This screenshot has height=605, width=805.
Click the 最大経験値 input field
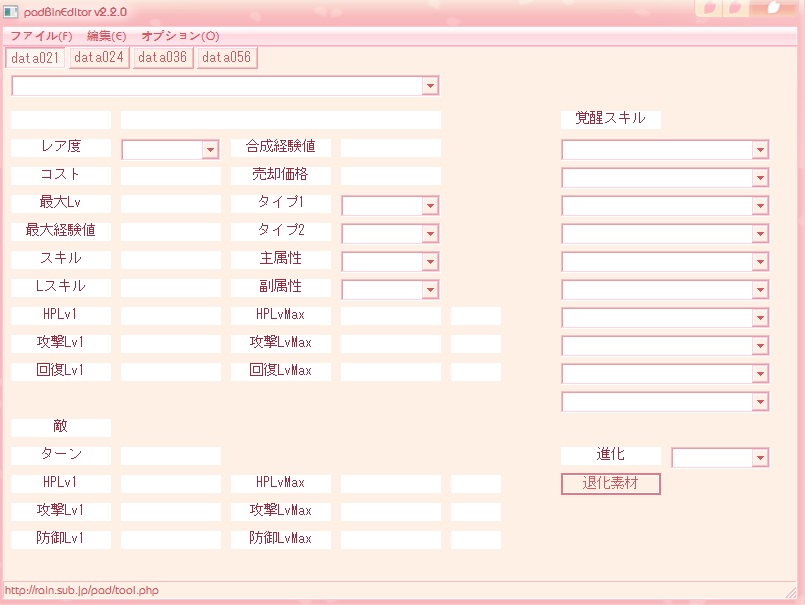tap(171, 232)
